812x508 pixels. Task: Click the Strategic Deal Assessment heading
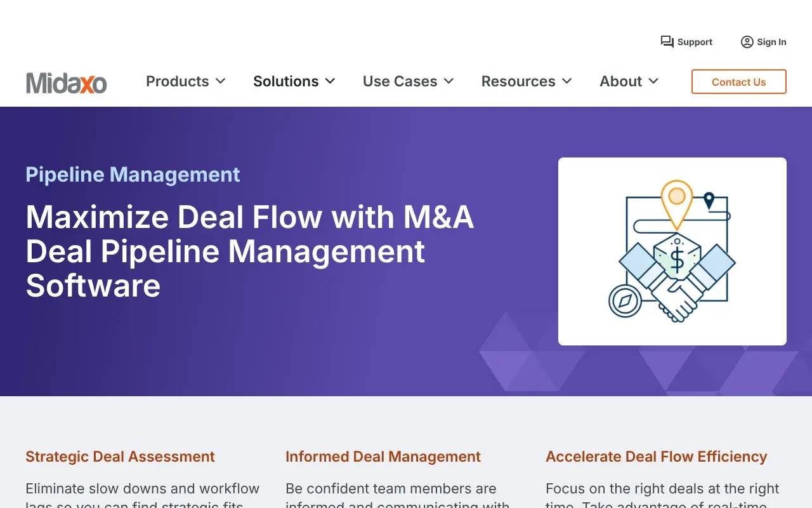click(x=120, y=457)
